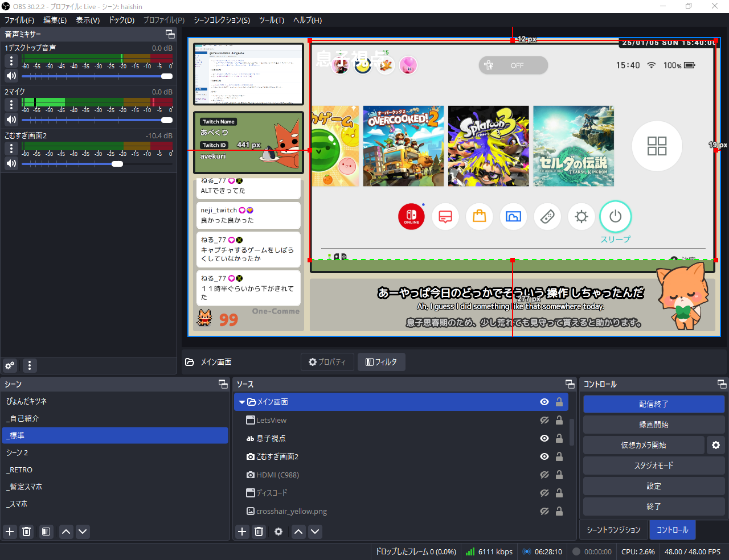Screen dimensions: 729x560
Task: Adjust the こむすぎ画面2 volume slider
Action: pos(117,164)
